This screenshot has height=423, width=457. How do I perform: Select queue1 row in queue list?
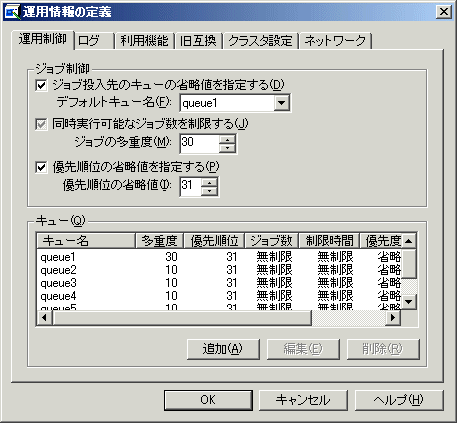[219, 257]
